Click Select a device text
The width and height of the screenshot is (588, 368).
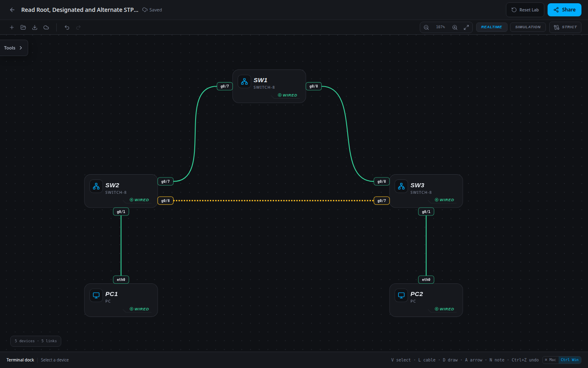[x=55, y=360]
